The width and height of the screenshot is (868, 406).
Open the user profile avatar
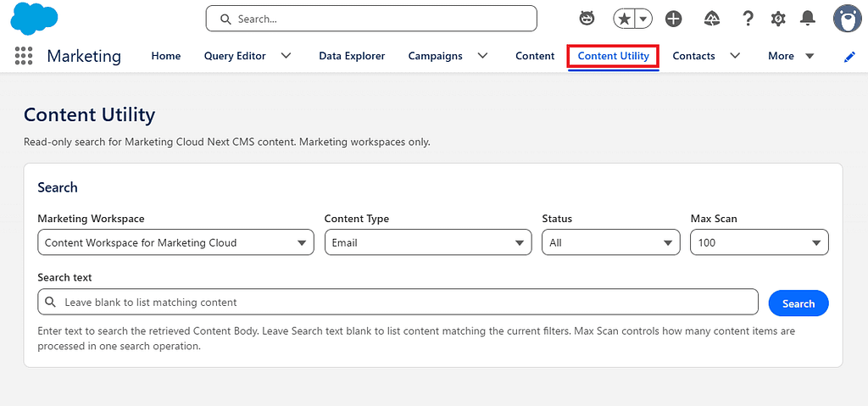click(x=848, y=19)
